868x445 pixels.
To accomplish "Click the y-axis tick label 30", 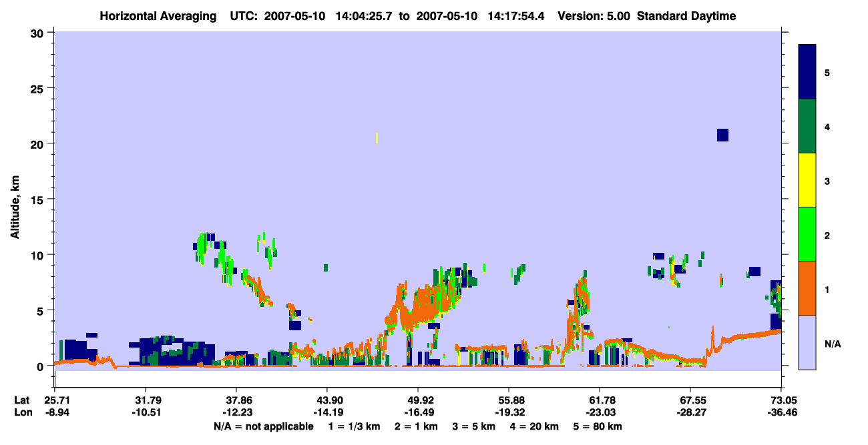I will [39, 33].
